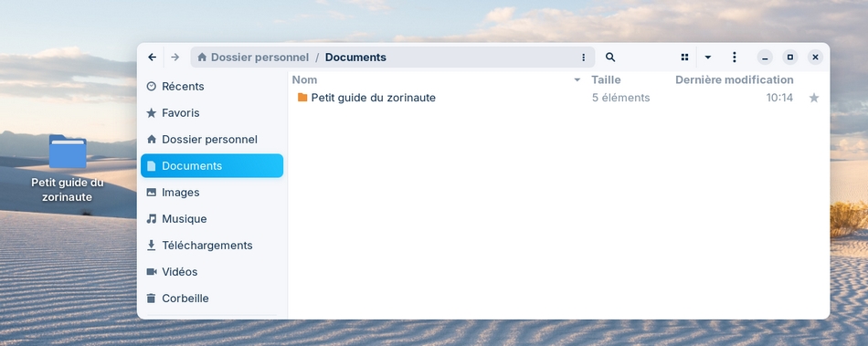868x346 pixels.
Task: Sort by Dernière modification column
Action: pyautogui.click(x=734, y=80)
